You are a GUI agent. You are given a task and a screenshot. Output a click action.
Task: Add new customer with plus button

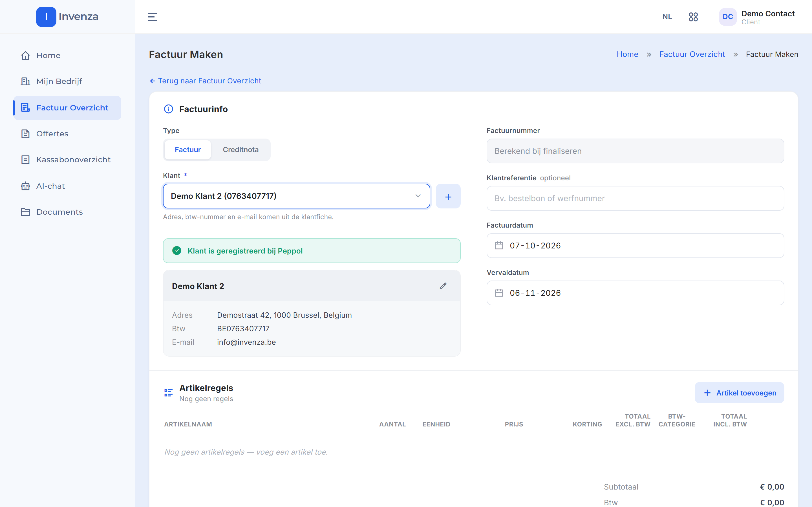[448, 196]
